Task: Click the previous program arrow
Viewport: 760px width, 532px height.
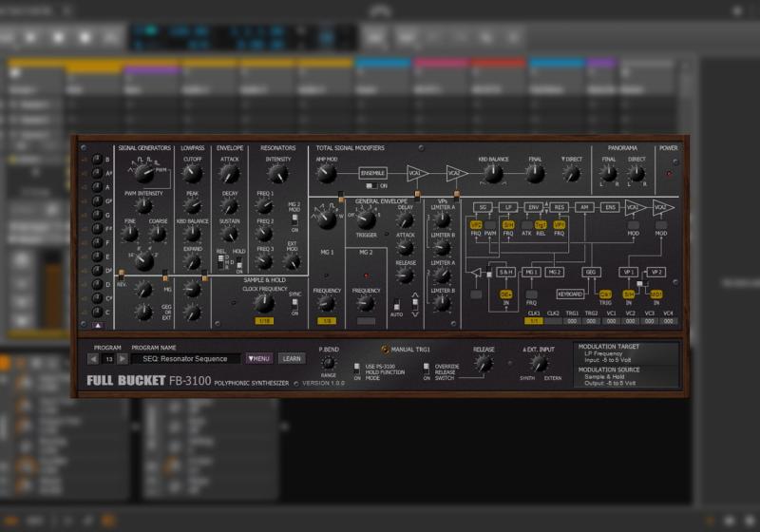Action: click(93, 358)
